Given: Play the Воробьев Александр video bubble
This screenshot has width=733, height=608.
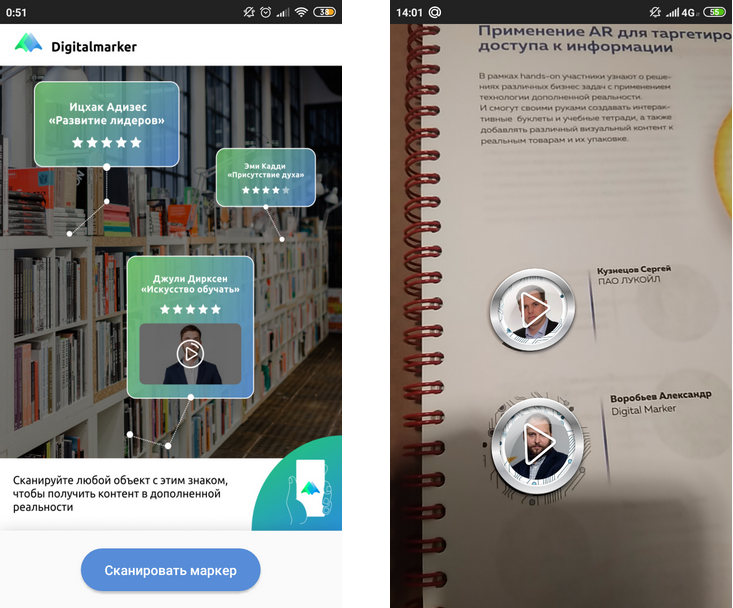Looking at the screenshot, I should [538, 444].
